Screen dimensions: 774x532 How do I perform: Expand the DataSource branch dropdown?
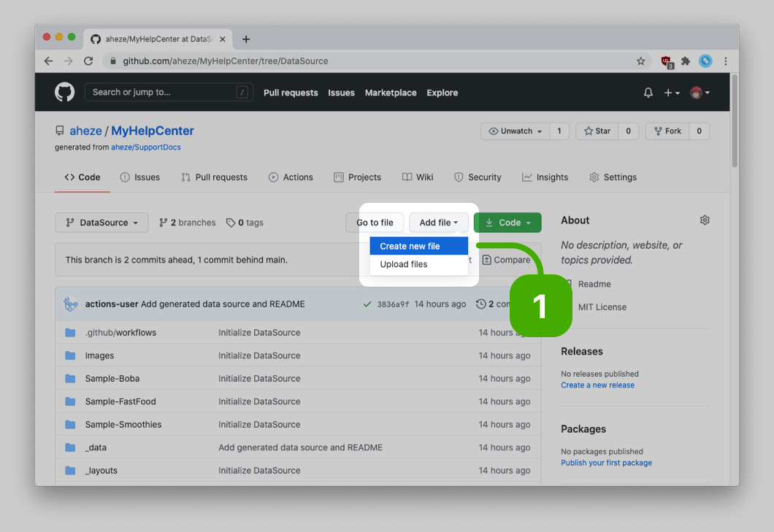pos(101,223)
